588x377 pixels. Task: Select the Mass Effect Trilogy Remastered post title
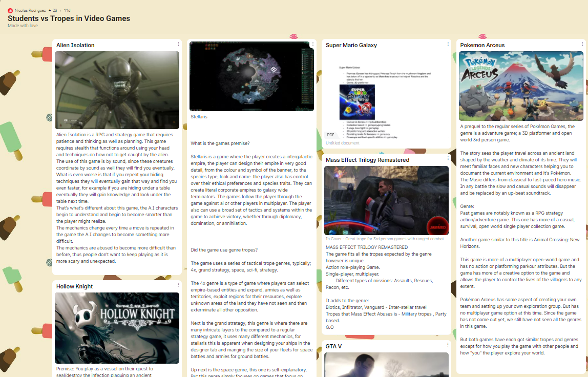click(x=368, y=160)
